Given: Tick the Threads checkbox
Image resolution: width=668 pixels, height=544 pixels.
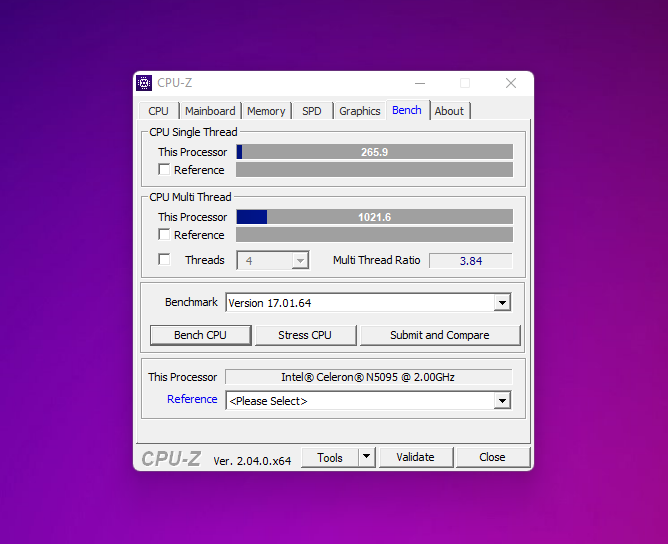Looking at the screenshot, I should (x=165, y=260).
